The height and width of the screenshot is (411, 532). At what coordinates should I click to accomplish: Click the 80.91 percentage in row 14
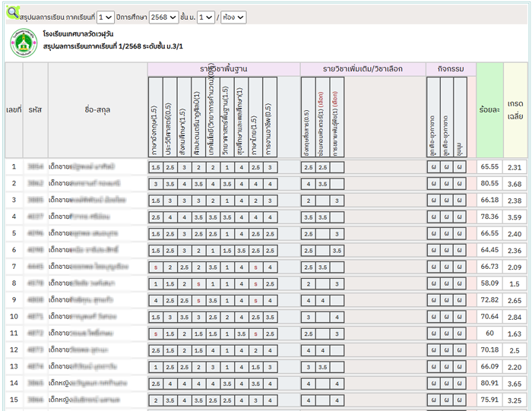click(489, 384)
